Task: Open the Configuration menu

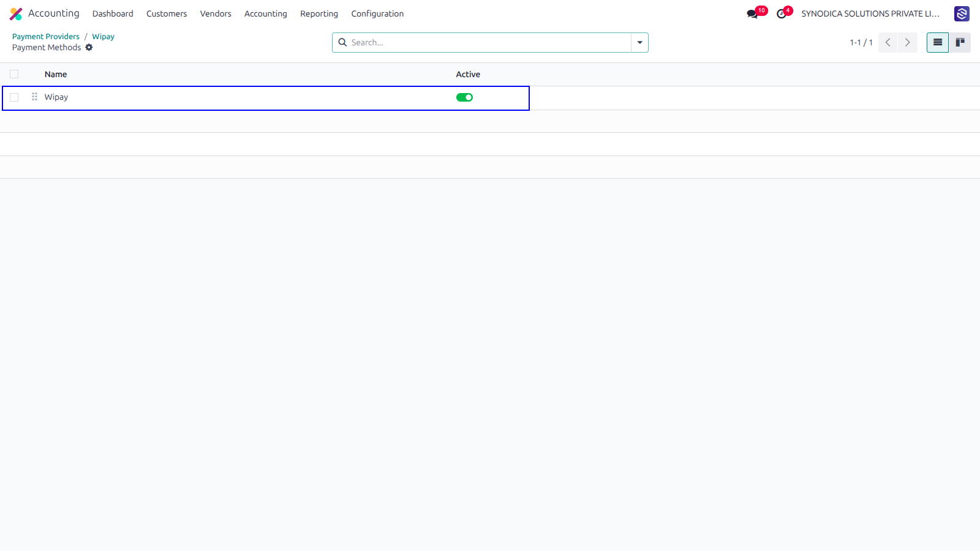Action: click(x=377, y=13)
